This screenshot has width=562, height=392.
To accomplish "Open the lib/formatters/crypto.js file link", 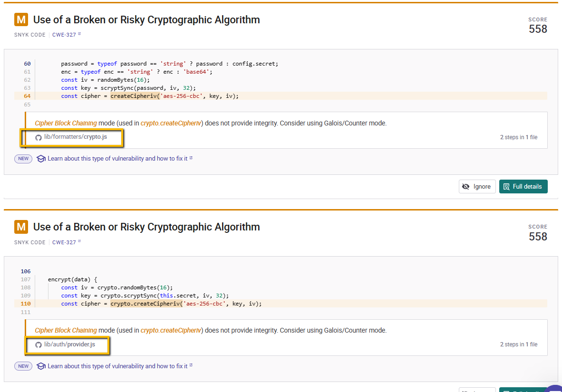I will [x=75, y=137].
